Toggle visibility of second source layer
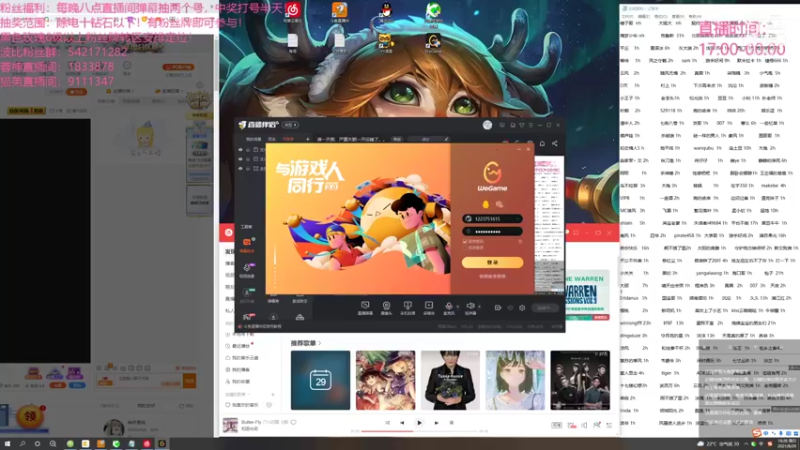 pos(240,159)
